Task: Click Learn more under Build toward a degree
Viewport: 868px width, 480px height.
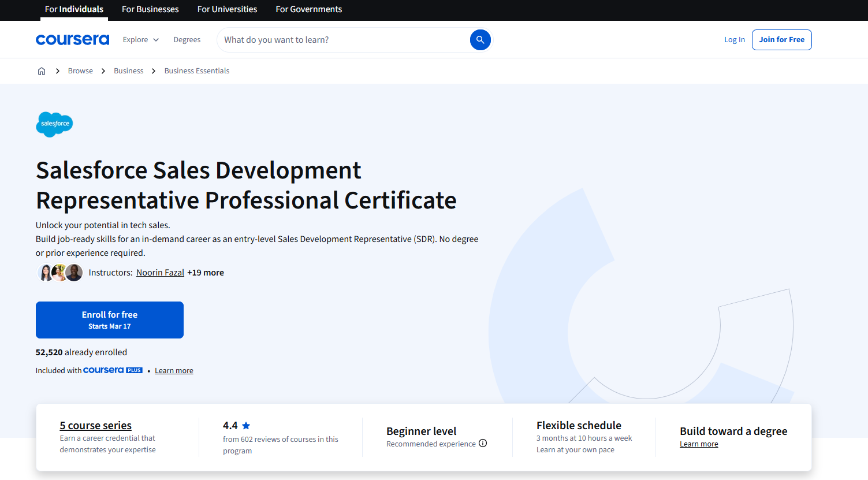Action: [x=699, y=444]
